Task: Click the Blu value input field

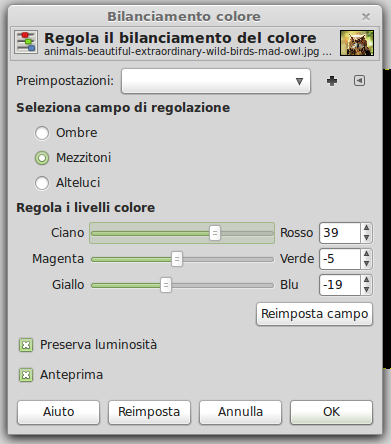Action: click(x=340, y=285)
